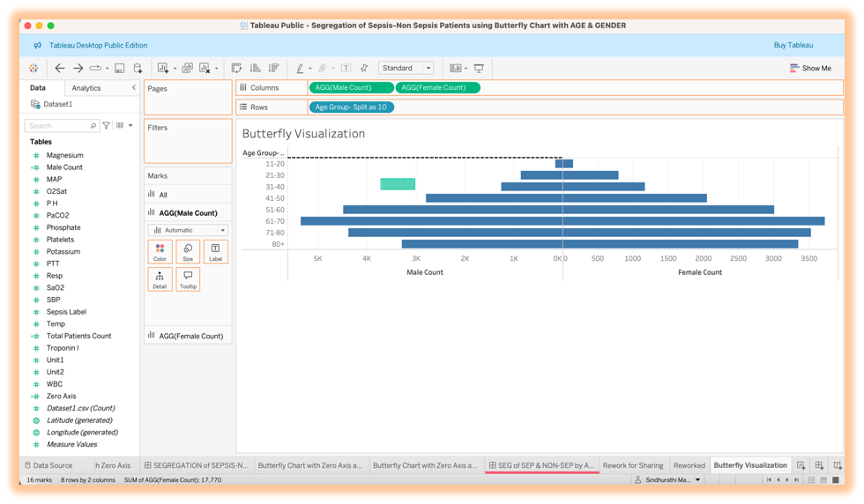This screenshot has height=504, width=864.
Task: Click the Show Me button
Action: [x=810, y=69]
